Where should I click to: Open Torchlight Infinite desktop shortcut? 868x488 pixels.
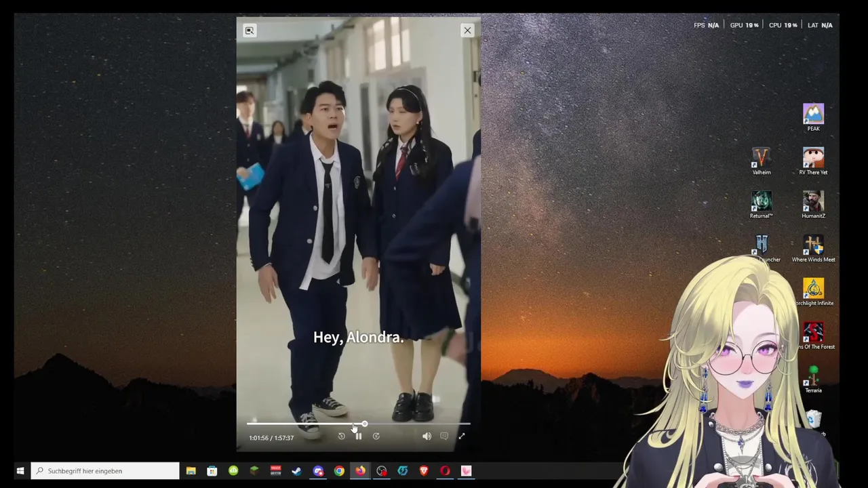(813, 292)
